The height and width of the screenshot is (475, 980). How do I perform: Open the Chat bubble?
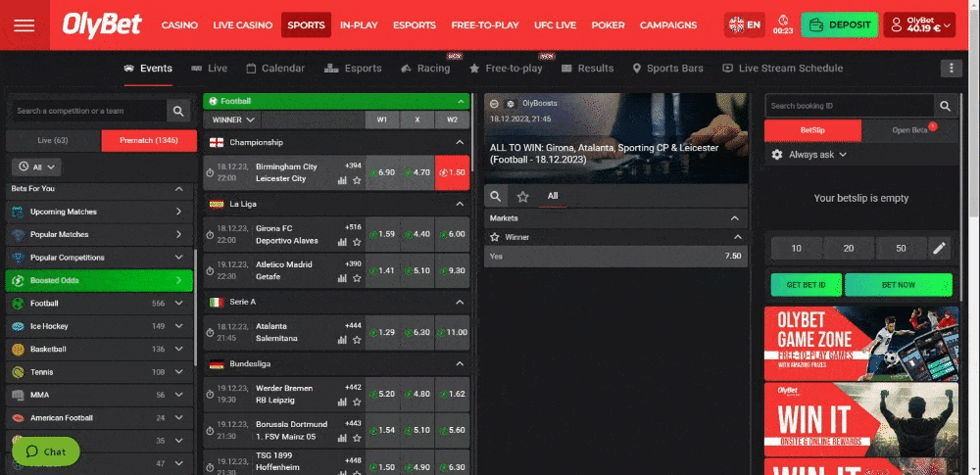[x=46, y=451]
